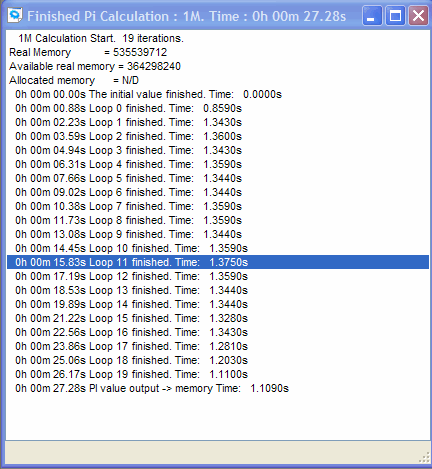
Task: Select the Loop 5 finished row
Action: coord(218,178)
